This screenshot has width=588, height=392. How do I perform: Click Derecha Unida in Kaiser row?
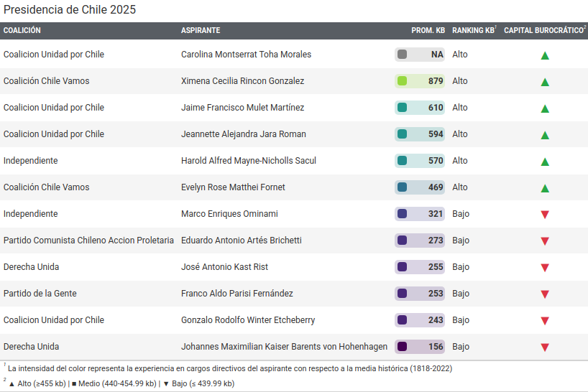(x=31, y=347)
